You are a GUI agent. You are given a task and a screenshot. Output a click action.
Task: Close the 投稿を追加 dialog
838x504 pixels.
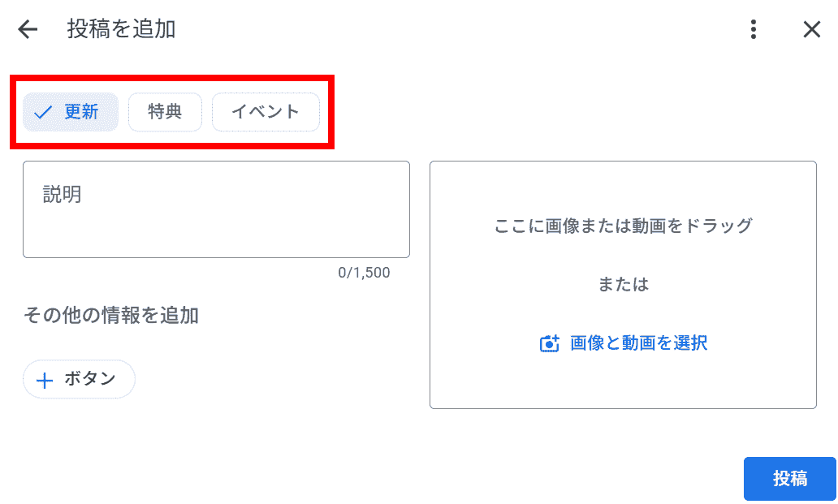[811, 30]
